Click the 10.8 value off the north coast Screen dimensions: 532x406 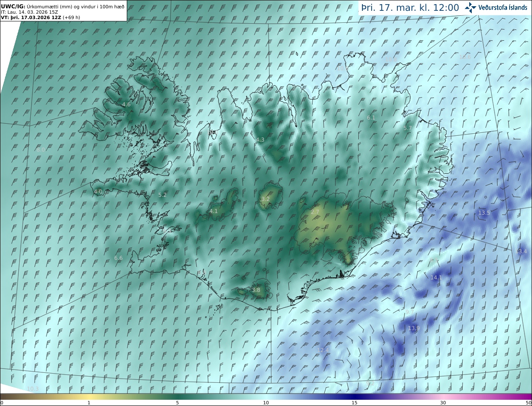391,60
